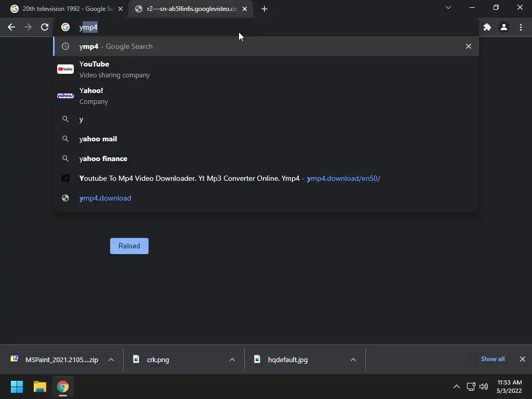Screen dimensions: 532x399
Task: Click the clock history icon beside ymp4
Action: click(x=65, y=46)
